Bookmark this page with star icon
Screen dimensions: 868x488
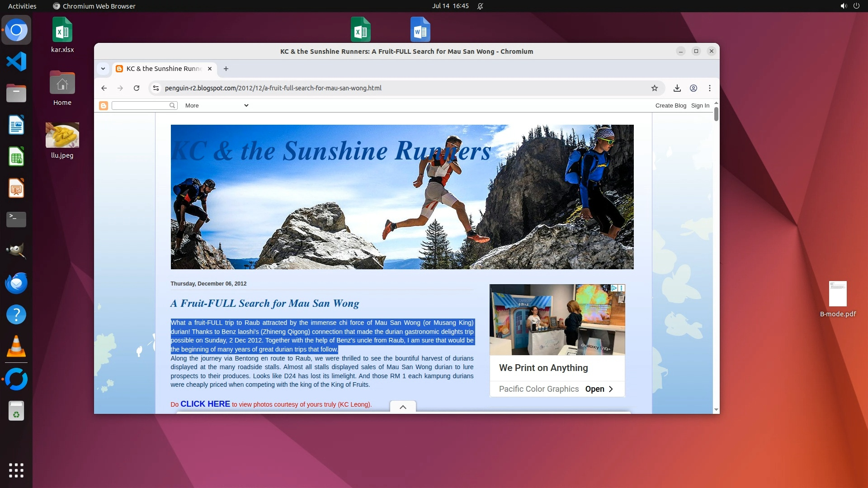(x=654, y=88)
